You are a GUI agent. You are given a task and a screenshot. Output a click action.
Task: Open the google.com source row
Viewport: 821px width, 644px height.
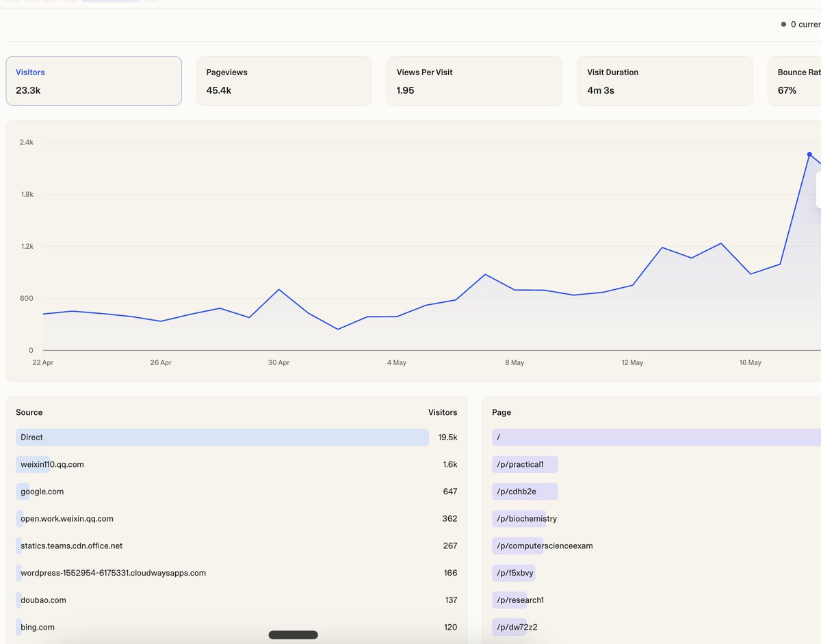pos(237,492)
